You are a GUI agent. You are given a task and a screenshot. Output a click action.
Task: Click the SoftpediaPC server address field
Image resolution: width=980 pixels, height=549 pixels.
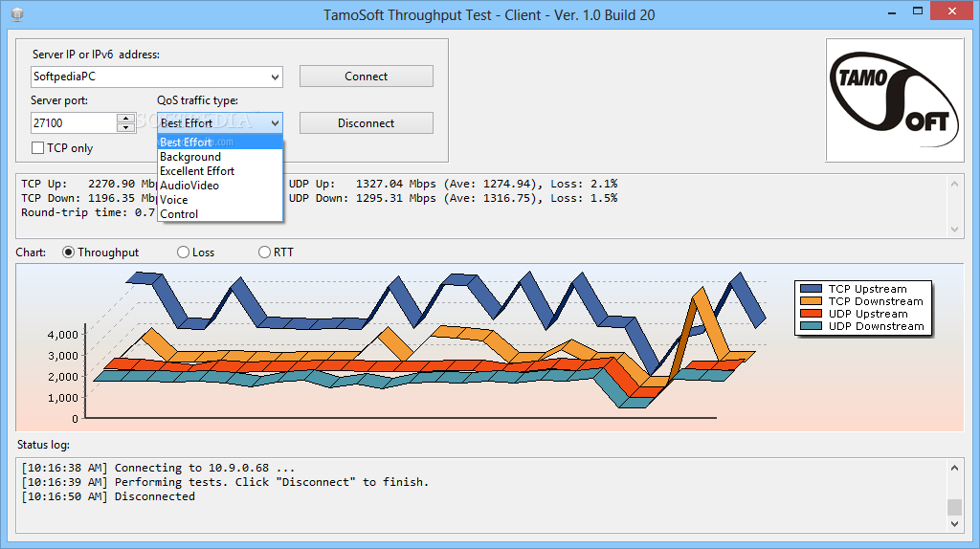(156, 77)
